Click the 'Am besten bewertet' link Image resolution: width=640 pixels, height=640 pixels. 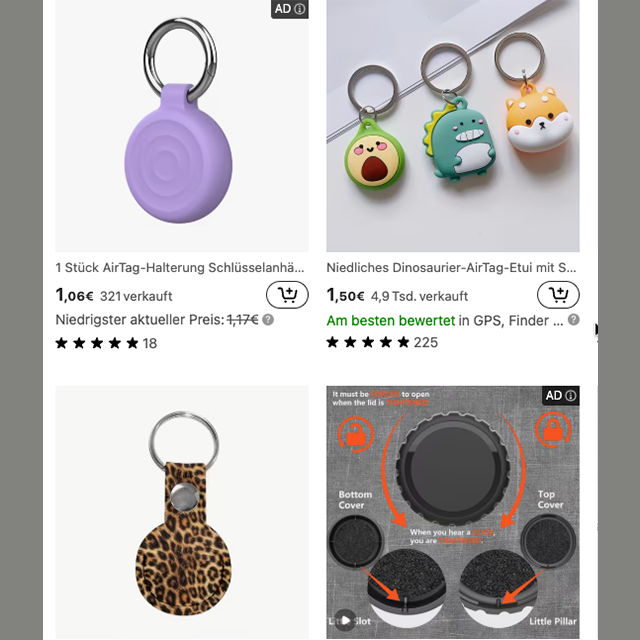391,321
